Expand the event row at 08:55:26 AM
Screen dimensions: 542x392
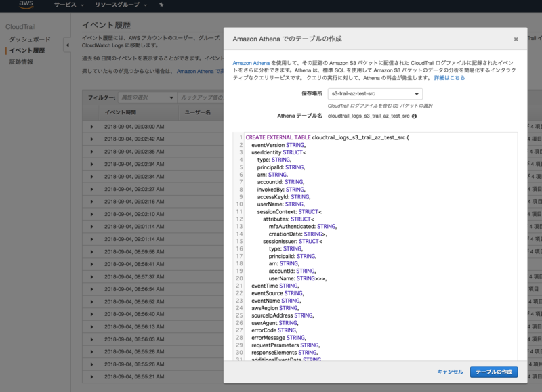coord(91,364)
